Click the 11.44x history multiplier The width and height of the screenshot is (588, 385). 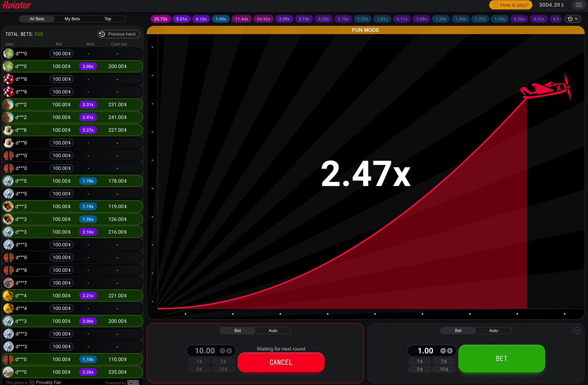241,19
